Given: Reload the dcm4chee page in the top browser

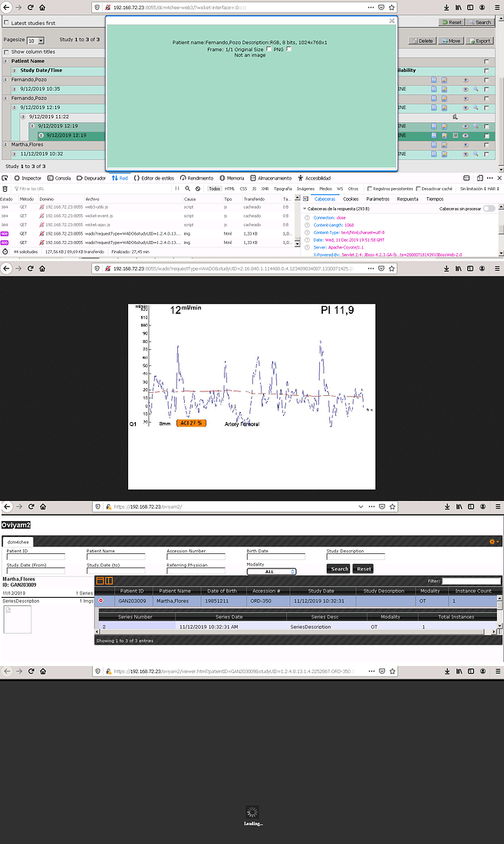Looking at the screenshot, I should 30,8.
